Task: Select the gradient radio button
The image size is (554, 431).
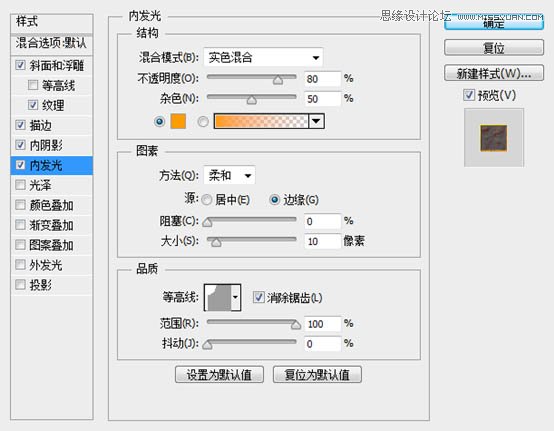Action: click(203, 122)
